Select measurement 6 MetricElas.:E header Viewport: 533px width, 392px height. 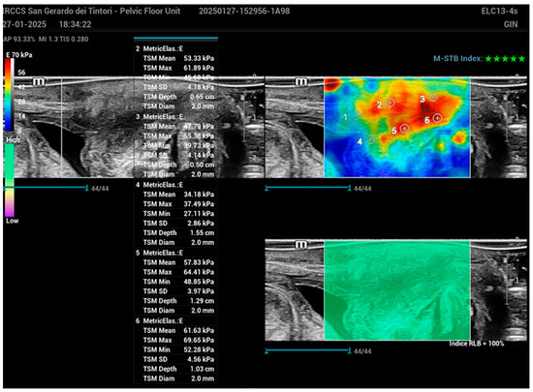click(159, 320)
